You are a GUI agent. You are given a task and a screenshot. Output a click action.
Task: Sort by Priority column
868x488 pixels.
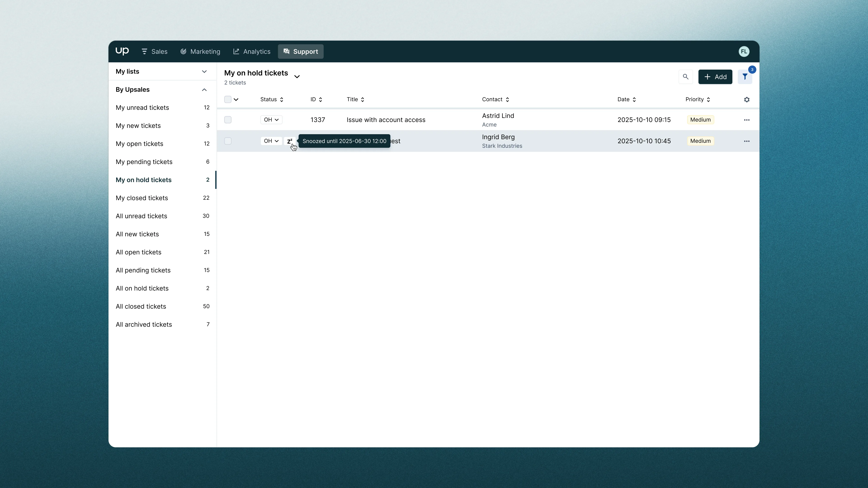[x=698, y=99]
